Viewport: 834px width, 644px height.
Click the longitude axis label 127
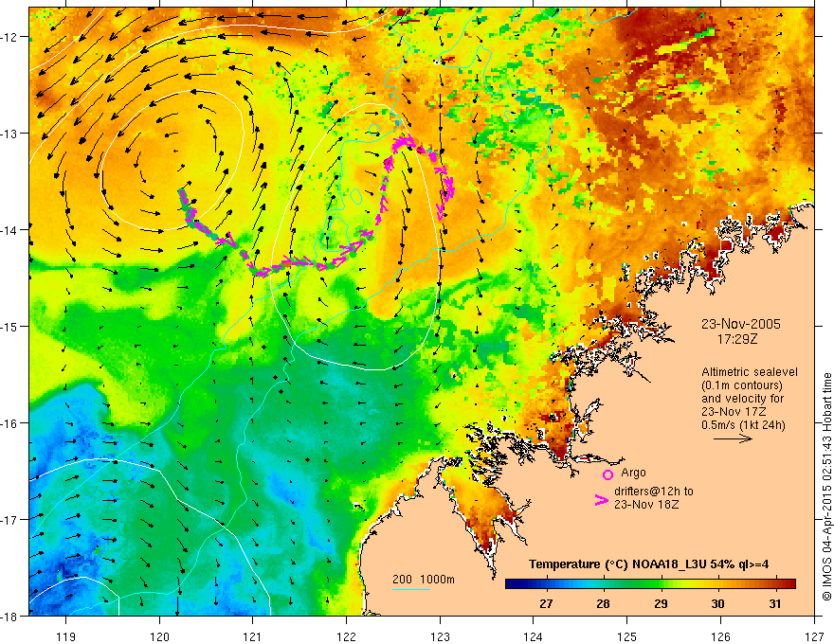coord(814,636)
